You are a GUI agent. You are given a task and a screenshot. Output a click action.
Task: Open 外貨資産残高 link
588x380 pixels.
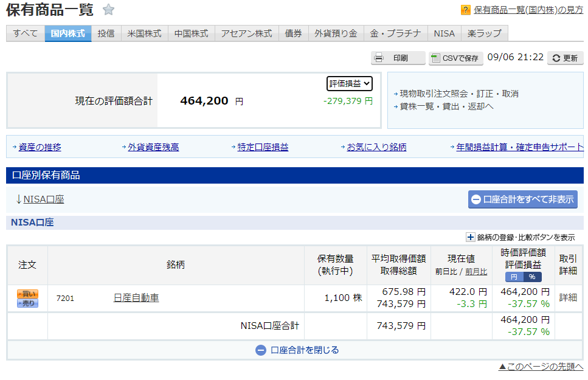click(x=153, y=147)
